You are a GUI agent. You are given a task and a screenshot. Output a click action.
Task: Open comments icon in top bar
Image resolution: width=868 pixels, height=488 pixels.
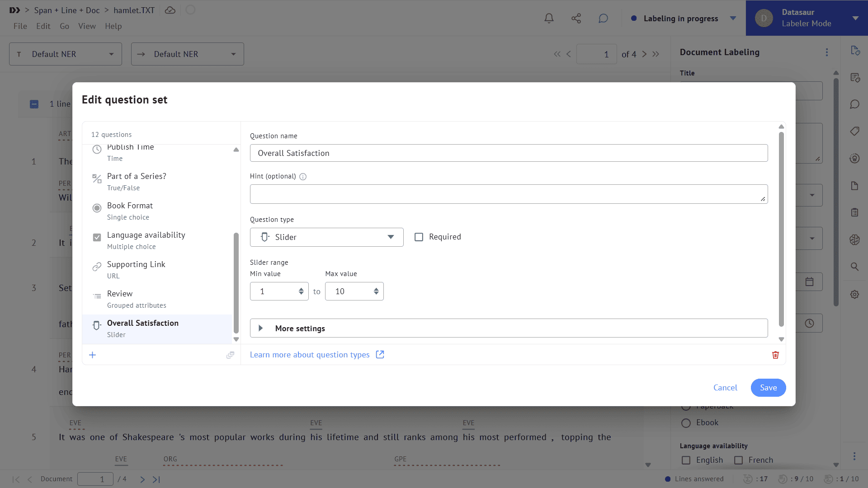tap(603, 19)
